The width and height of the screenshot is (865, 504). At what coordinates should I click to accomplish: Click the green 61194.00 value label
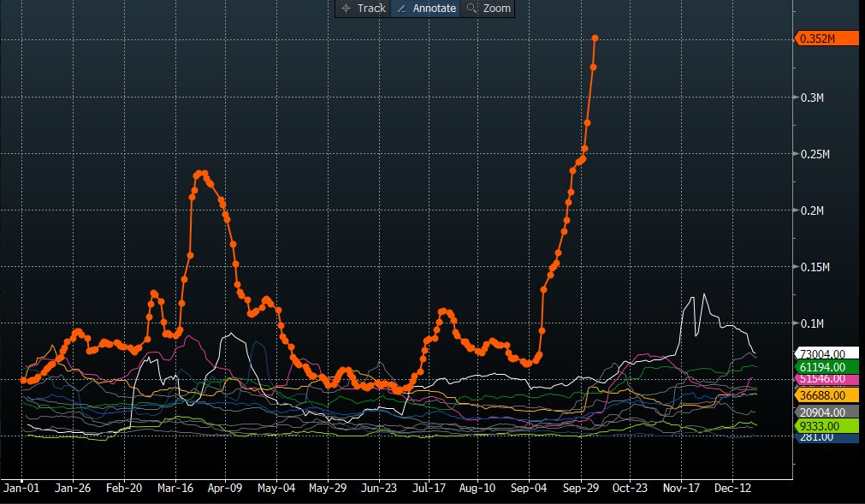(x=827, y=367)
